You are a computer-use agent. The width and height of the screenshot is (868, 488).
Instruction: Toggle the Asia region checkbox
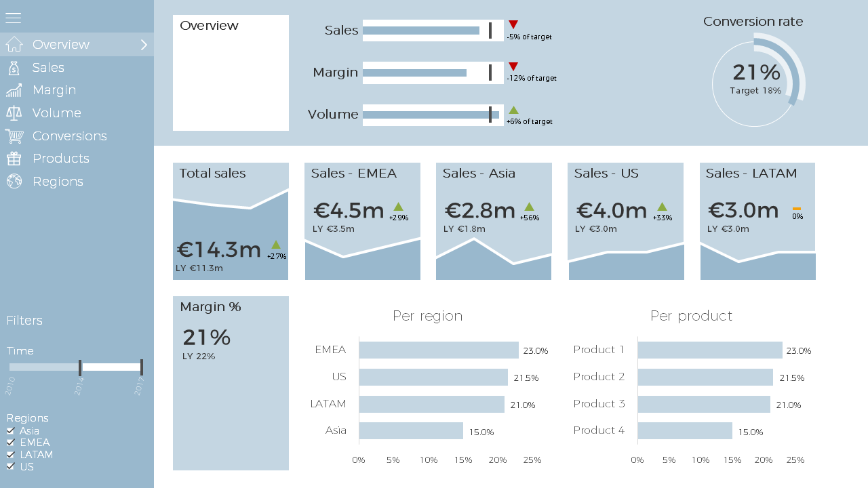[10, 430]
